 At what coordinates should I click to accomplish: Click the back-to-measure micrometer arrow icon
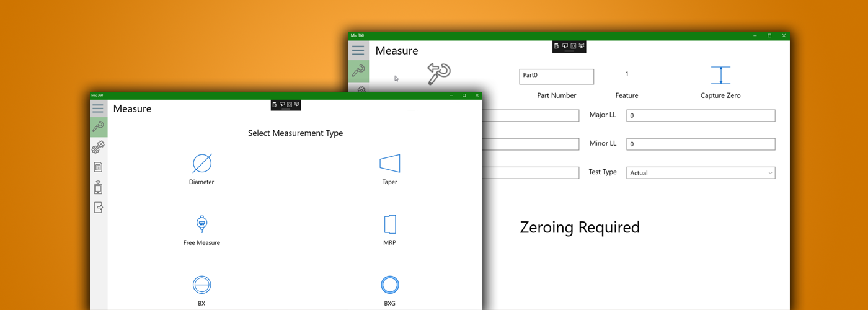pyautogui.click(x=438, y=74)
